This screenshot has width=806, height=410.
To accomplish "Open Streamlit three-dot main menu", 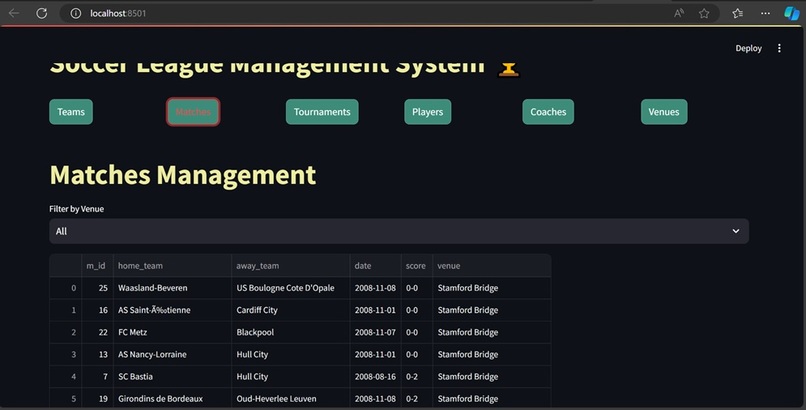I will click(x=779, y=48).
